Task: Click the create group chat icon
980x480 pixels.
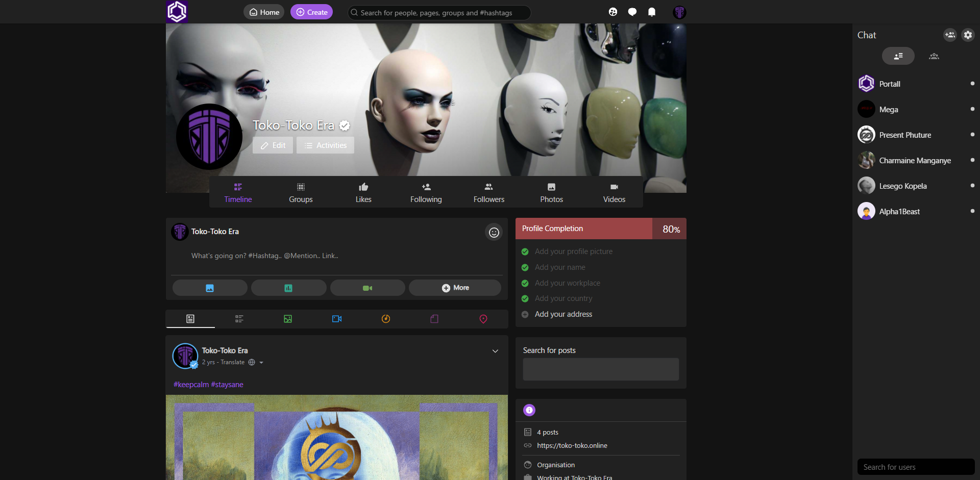Action: pos(950,35)
